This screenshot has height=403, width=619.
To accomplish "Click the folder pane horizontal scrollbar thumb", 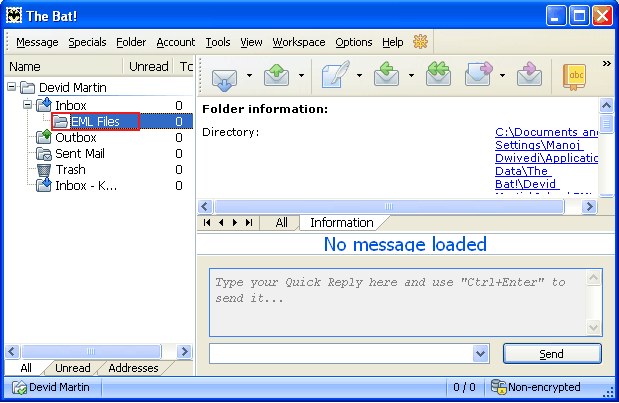I will [x=91, y=351].
